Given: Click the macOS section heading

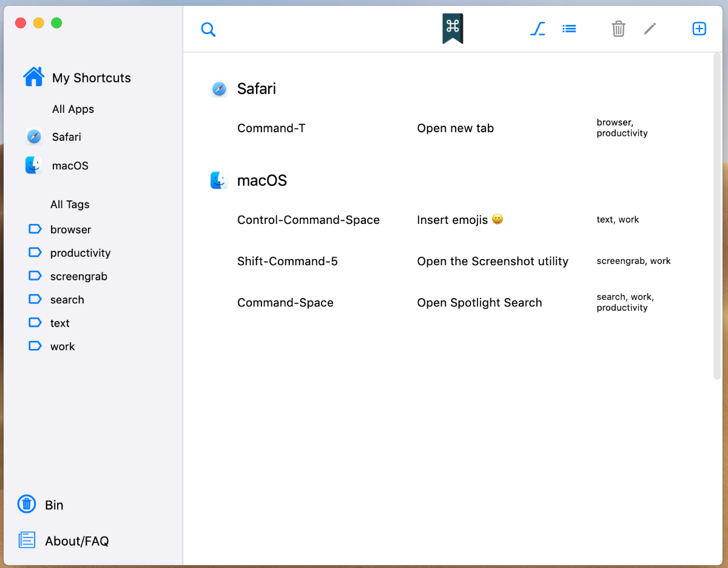Looking at the screenshot, I should pos(262,180).
